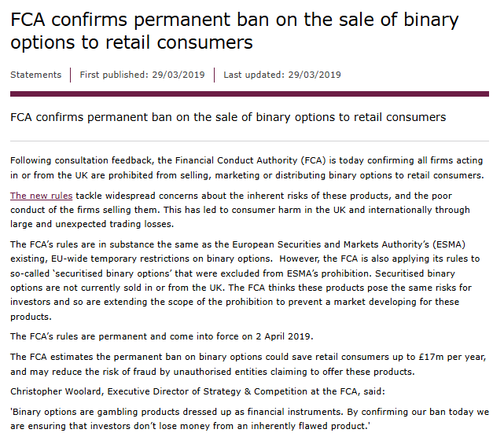
Task: Open 'The new rules' hyperlink
Action: (x=41, y=196)
